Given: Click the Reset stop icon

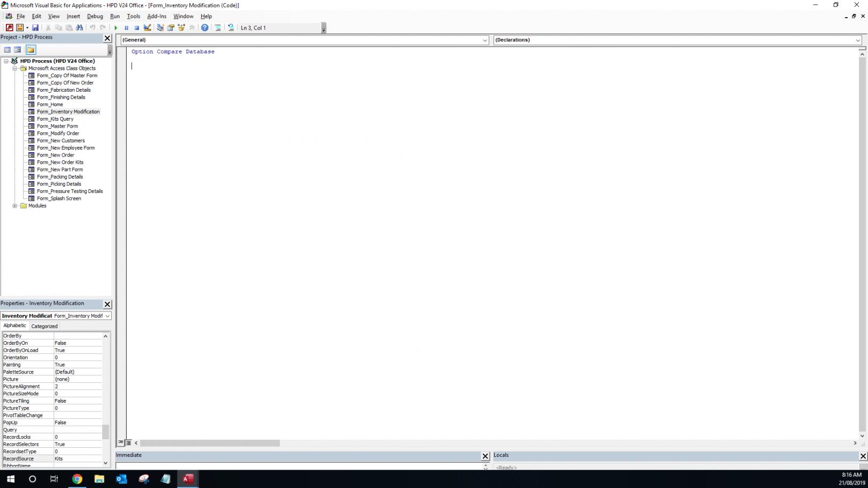Looking at the screenshot, I should (137, 28).
